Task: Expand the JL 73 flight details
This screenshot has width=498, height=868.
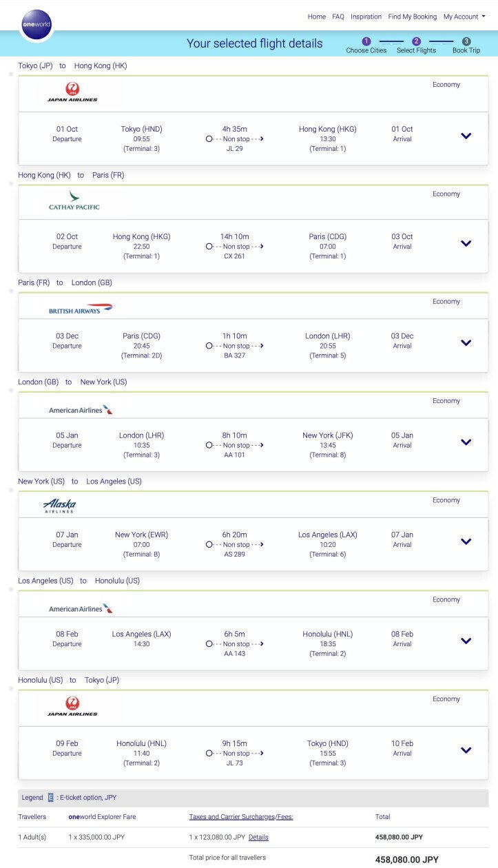Action: tap(466, 750)
